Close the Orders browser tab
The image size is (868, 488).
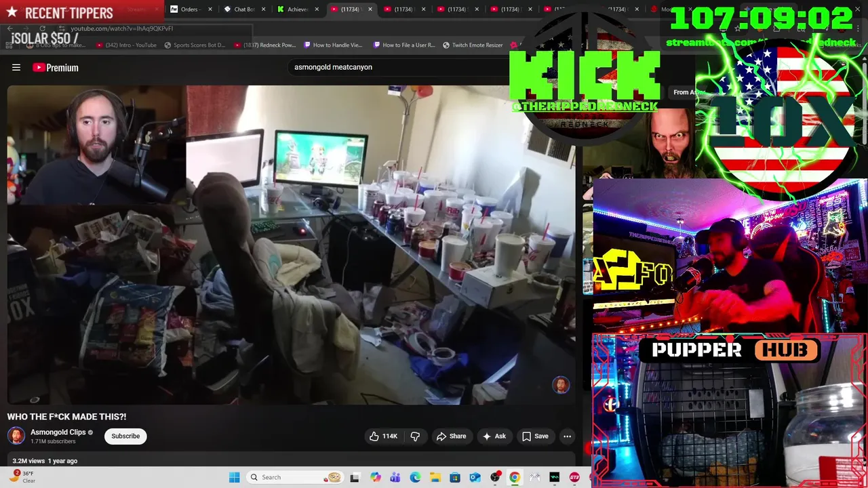210,9
